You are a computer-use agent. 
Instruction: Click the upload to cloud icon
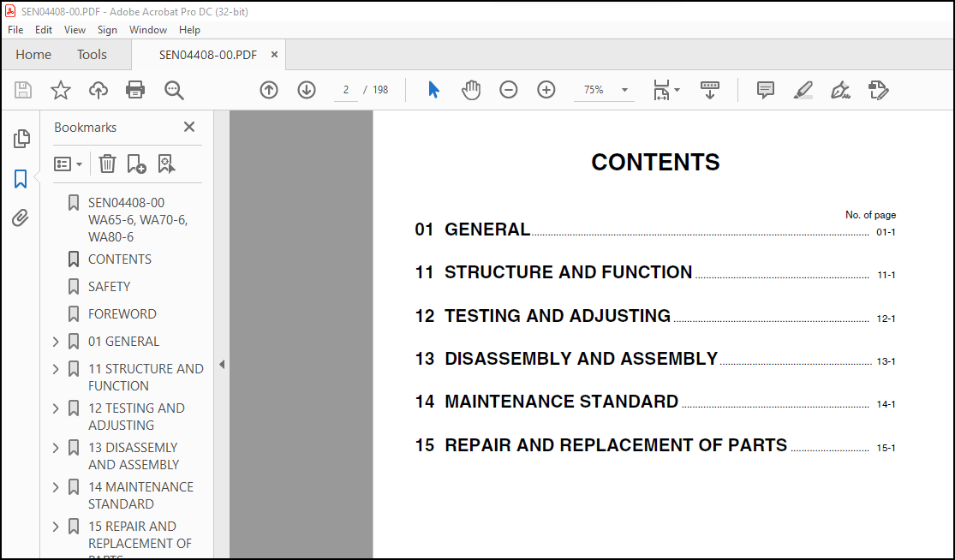98,90
